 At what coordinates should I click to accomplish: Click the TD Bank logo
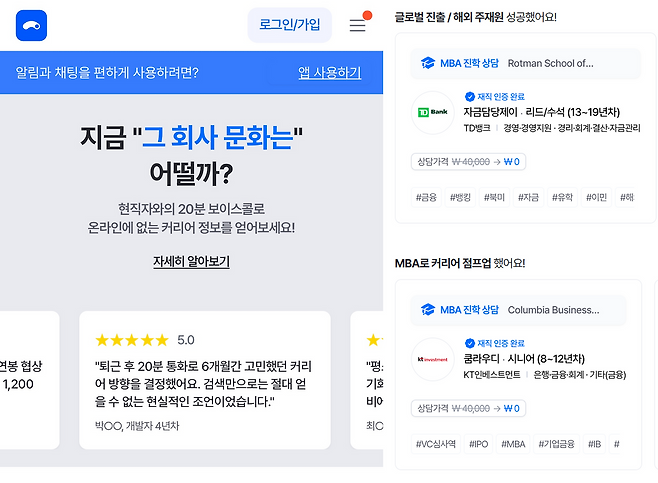click(431, 112)
